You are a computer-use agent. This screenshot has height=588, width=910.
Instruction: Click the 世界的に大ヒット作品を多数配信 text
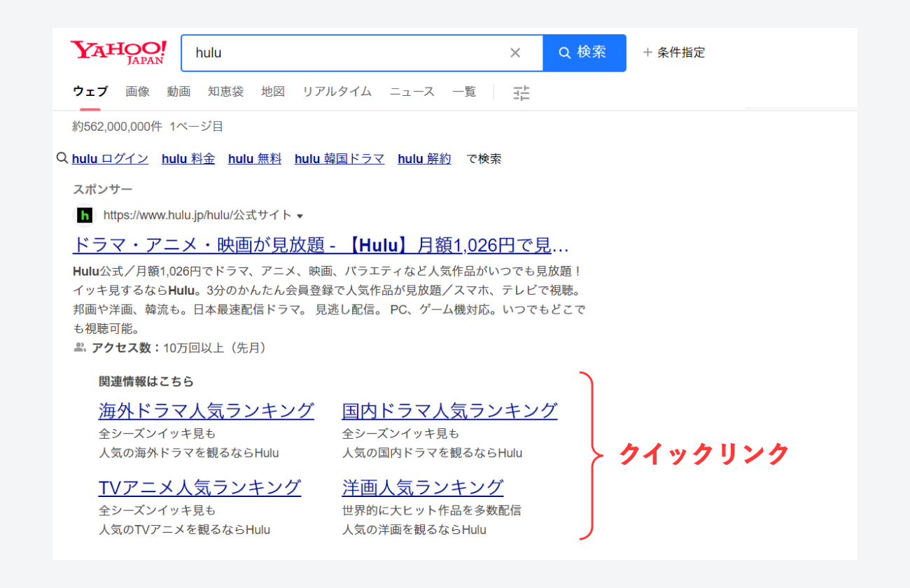tap(431, 510)
